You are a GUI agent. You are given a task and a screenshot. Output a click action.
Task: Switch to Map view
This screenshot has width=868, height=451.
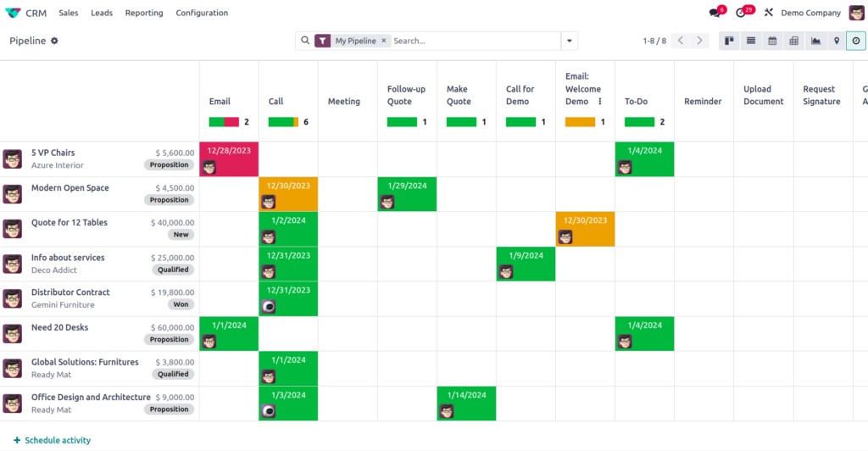point(837,41)
